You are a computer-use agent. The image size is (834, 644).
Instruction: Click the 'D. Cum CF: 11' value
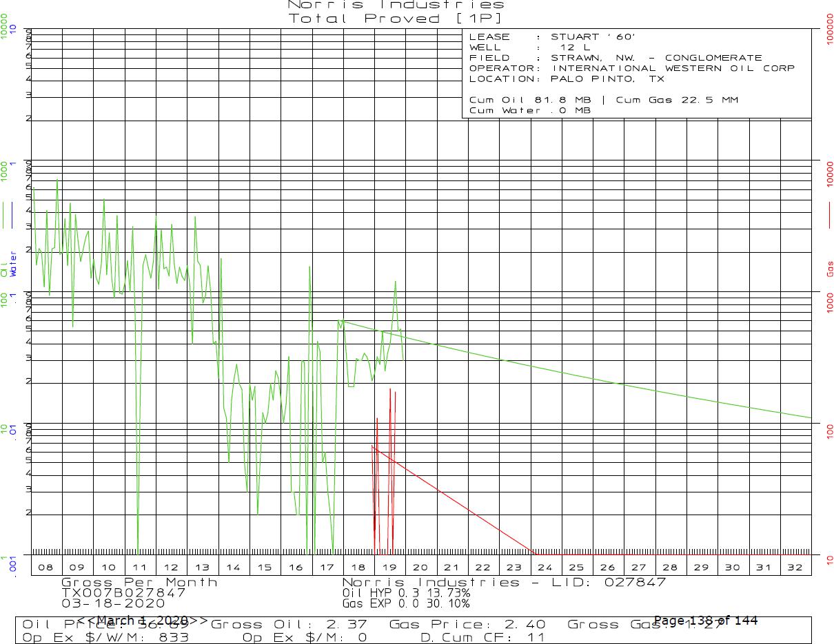(482, 637)
